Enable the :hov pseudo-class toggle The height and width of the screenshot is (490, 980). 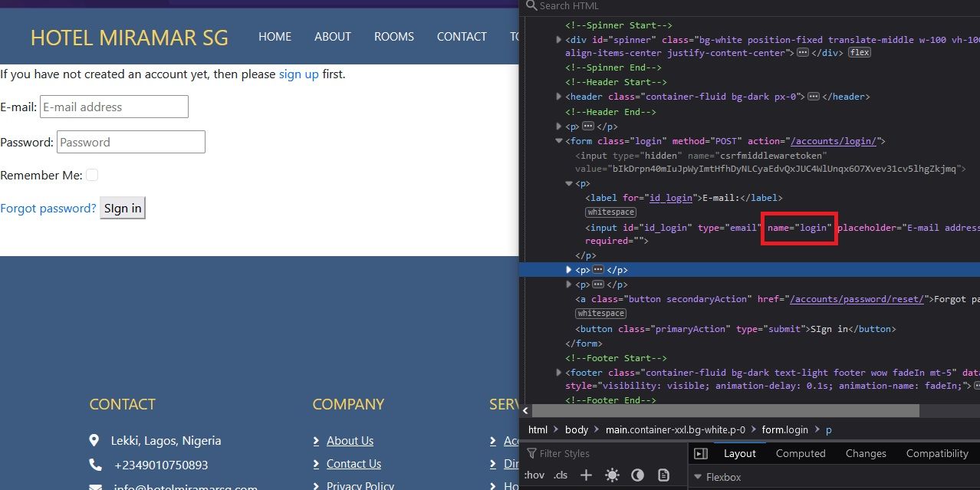[x=534, y=475]
